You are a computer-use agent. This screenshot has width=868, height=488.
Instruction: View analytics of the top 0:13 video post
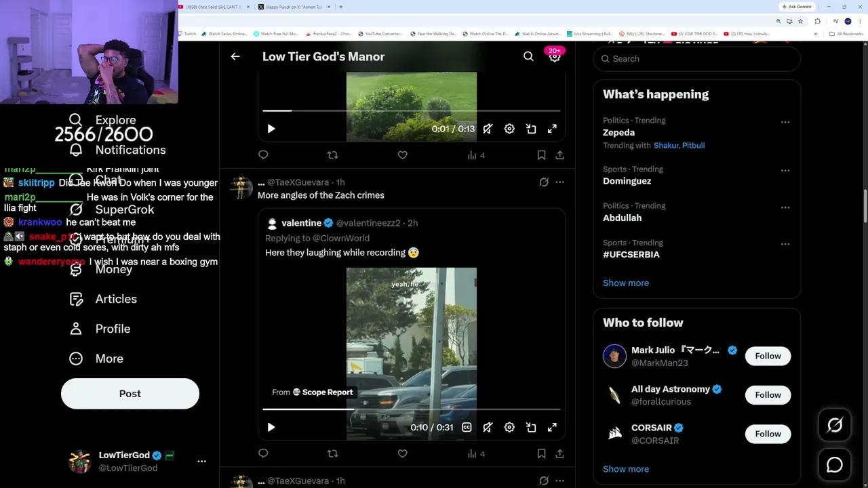[476, 155]
